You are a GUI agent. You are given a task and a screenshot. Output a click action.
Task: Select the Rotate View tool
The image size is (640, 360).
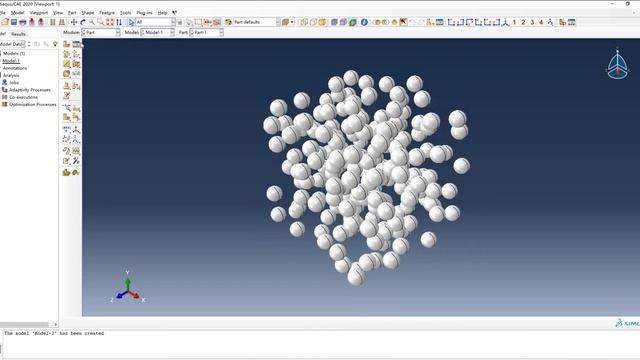coord(83,22)
